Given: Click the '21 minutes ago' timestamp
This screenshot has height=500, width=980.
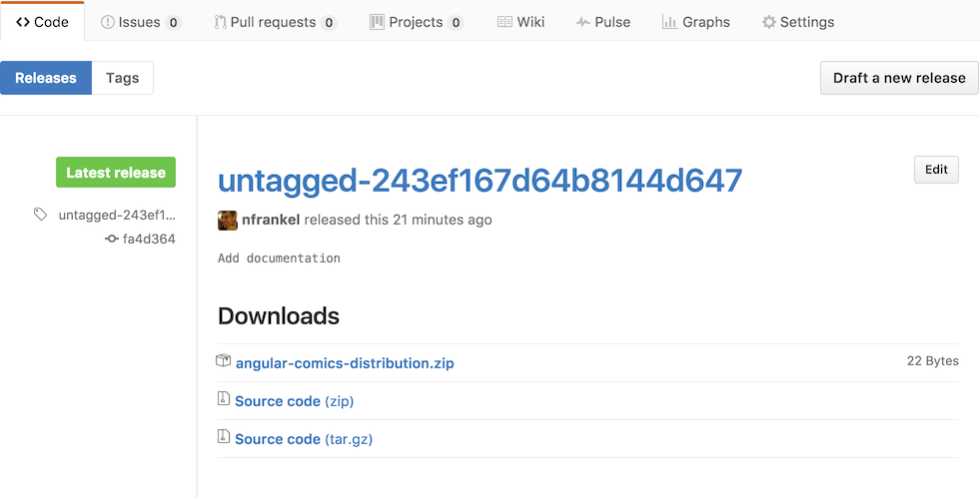Looking at the screenshot, I should coord(442,220).
